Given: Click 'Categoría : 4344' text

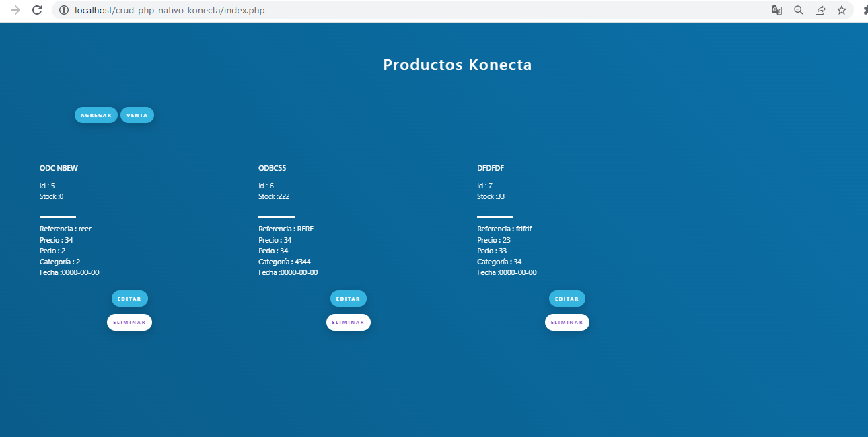Looking at the screenshot, I should tap(285, 262).
